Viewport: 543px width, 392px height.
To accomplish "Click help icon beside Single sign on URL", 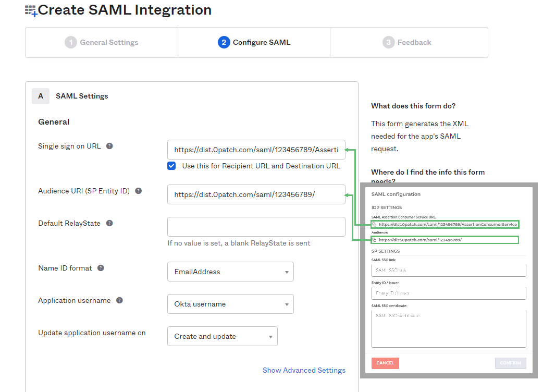I will (x=109, y=146).
